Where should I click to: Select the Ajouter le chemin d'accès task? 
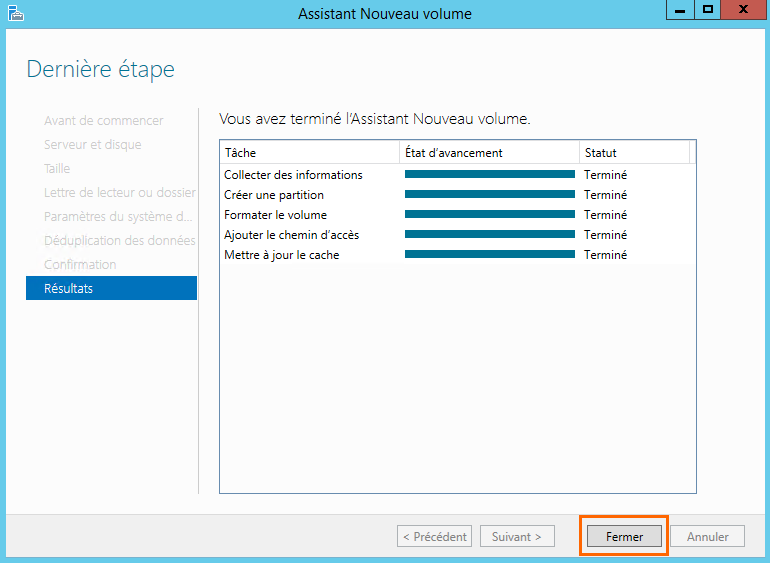pyautogui.click(x=291, y=235)
